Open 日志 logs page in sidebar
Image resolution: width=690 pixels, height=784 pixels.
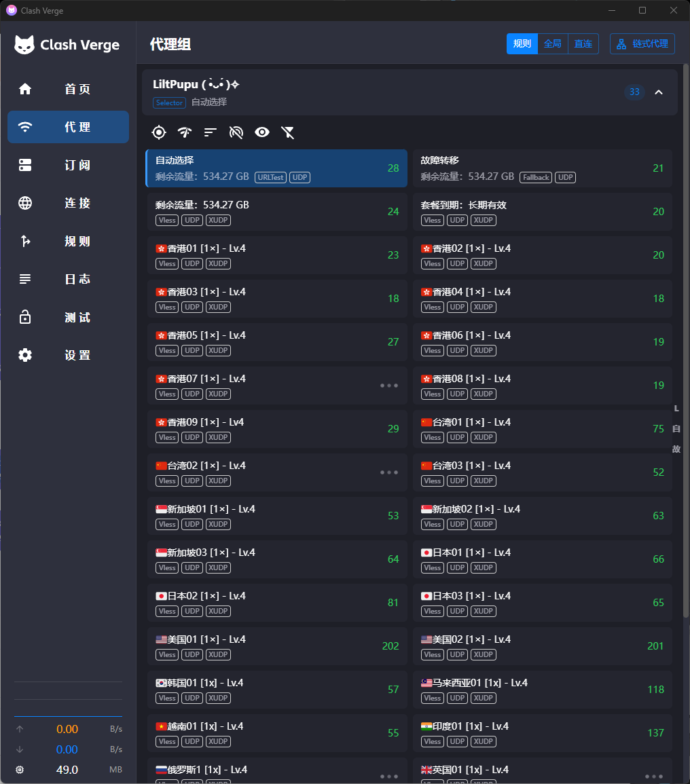click(68, 279)
